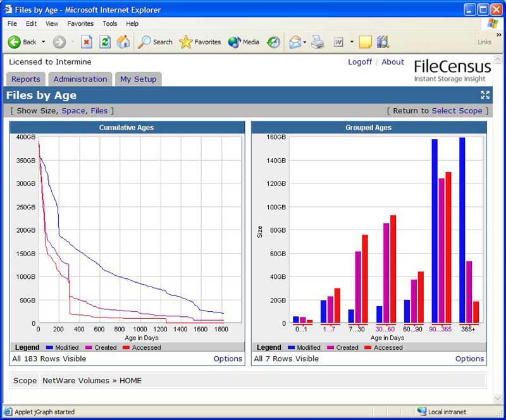
Task: Show the Files view link
Action: (x=99, y=111)
